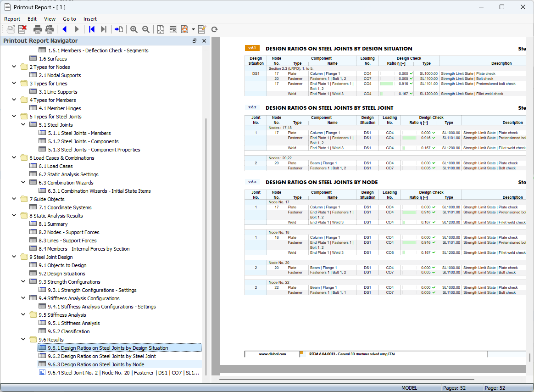Expand the 6 Load Cases & Combinations folder

[x=13, y=157]
